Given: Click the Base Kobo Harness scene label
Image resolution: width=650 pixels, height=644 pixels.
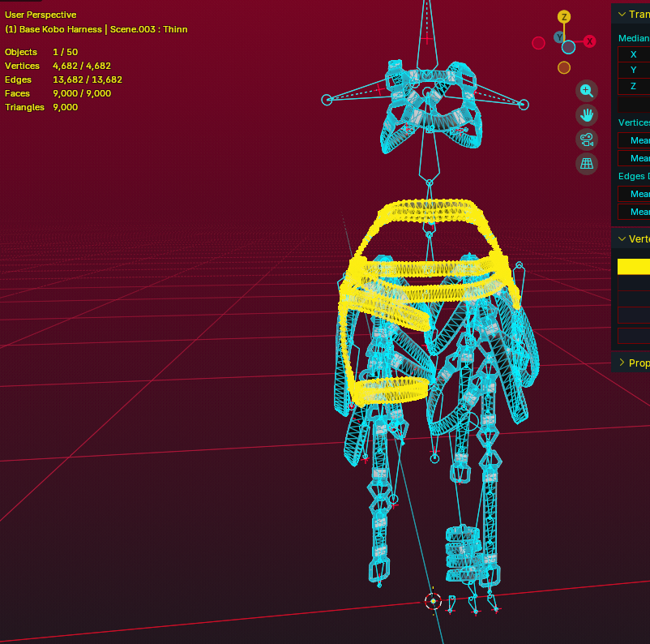Looking at the screenshot, I should 96,29.
